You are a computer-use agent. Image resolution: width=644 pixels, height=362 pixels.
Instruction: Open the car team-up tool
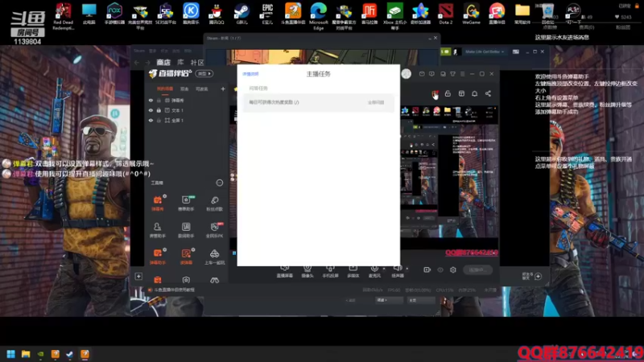point(214,256)
